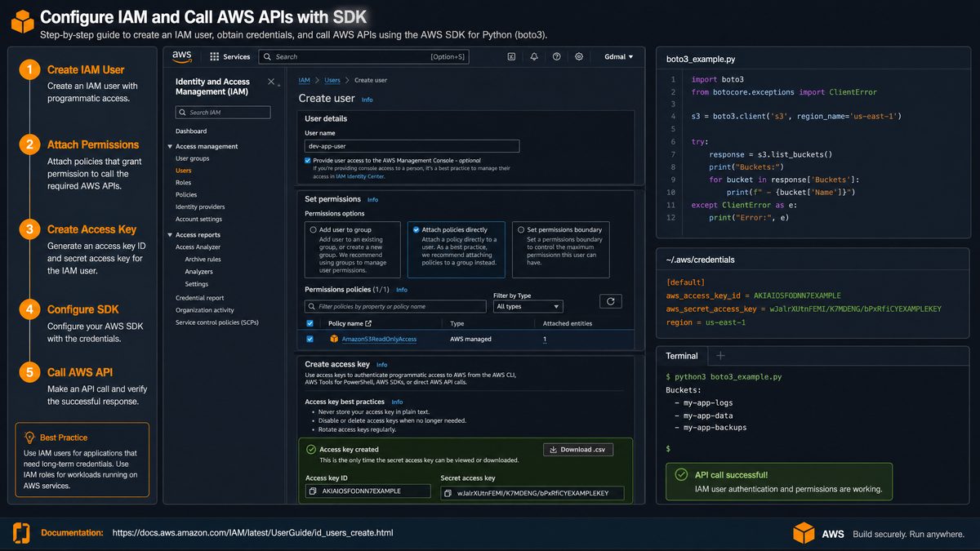Screen dimensions: 980x551
Task: Uncheck the AmazonS3ReadOnlyAccess row checkbox
Action: [310, 339]
